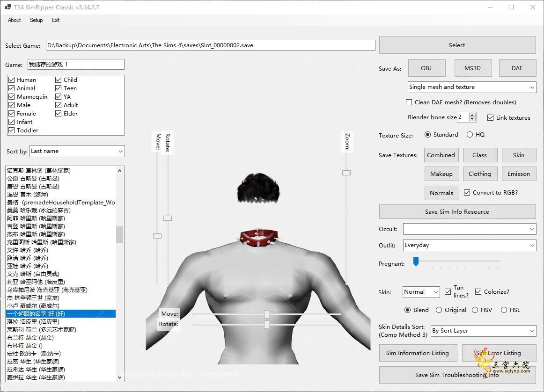Select the HSV radio option
Viewport: 544px width, 392px height.
pos(475,310)
